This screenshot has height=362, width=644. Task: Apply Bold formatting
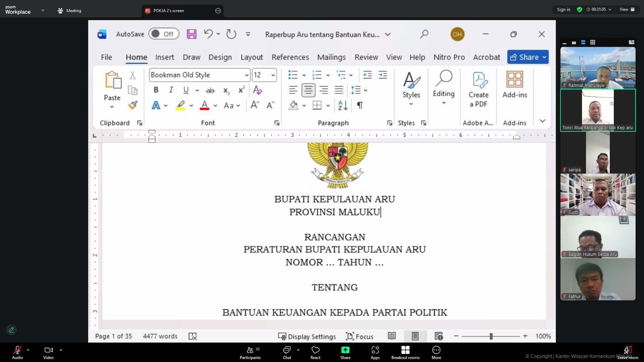pos(156,90)
